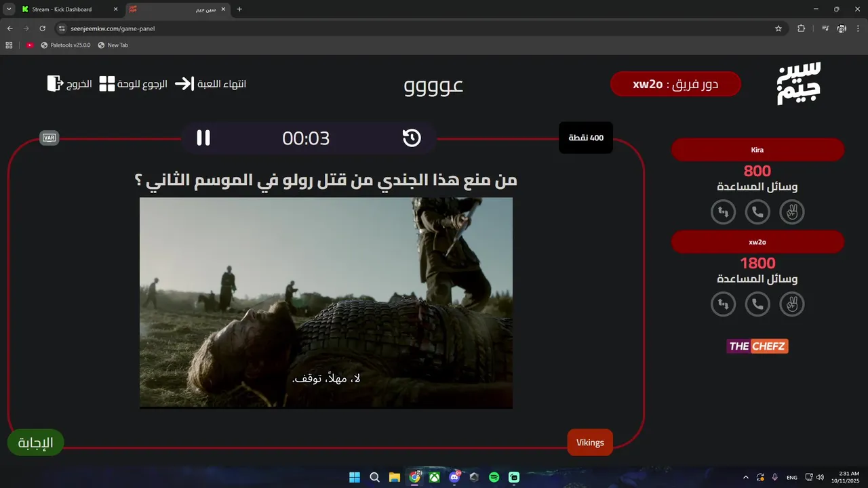Show hidden system tray icons
The image size is (868, 488).
(x=746, y=477)
